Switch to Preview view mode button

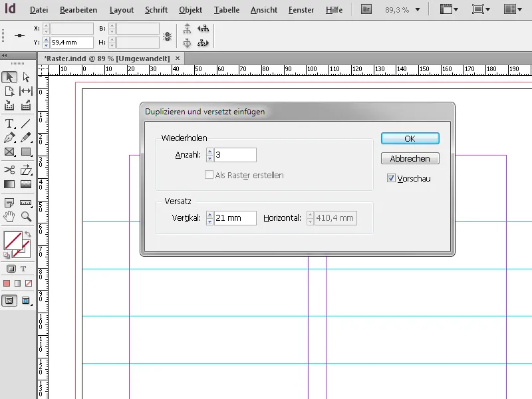(26, 301)
